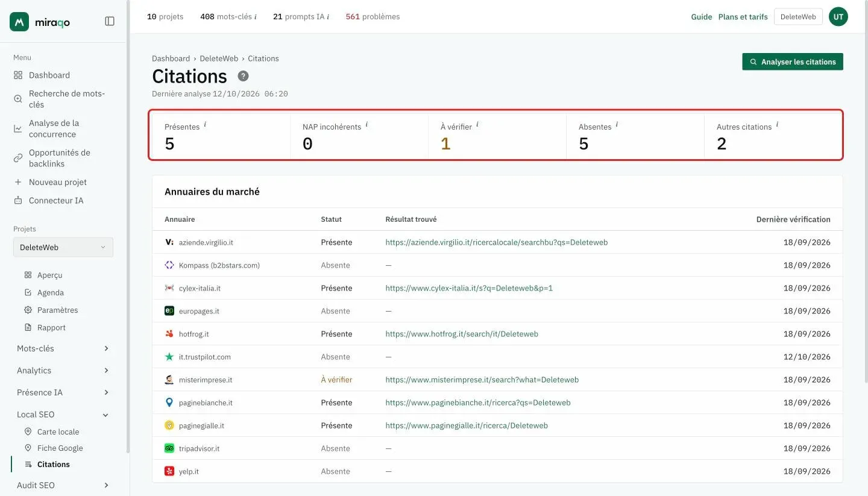Open the misterimprese.it search URL

click(482, 380)
